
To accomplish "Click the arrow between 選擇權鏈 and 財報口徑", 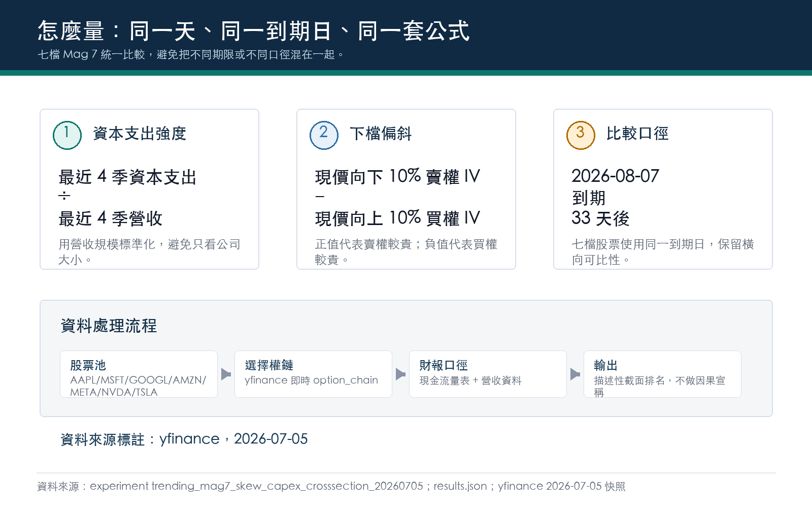I will [x=401, y=374].
